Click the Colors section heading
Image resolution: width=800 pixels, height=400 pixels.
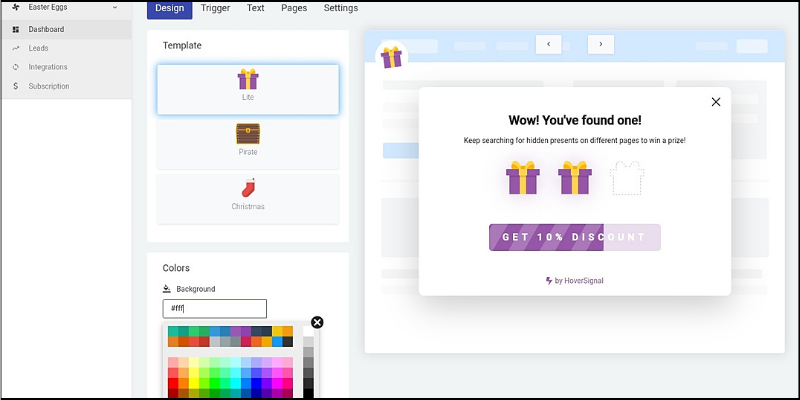(176, 268)
